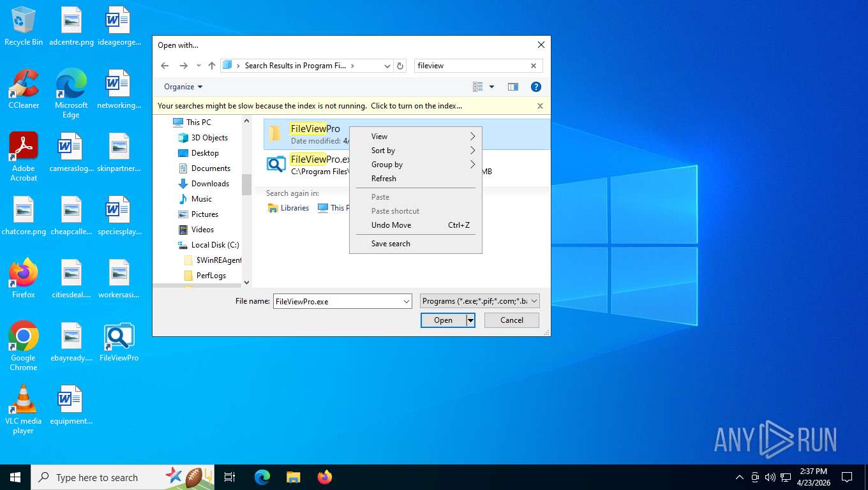Click the Cancel button

(512, 320)
